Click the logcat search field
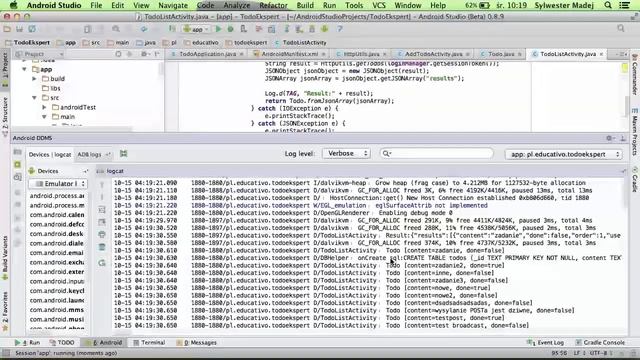This screenshot has width=640, height=360. [436, 153]
